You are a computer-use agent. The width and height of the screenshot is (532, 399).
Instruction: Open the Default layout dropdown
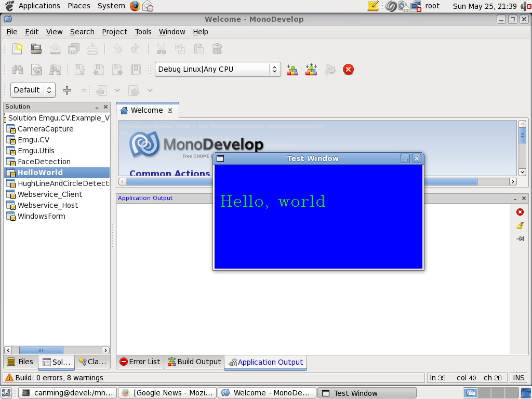[x=33, y=90]
